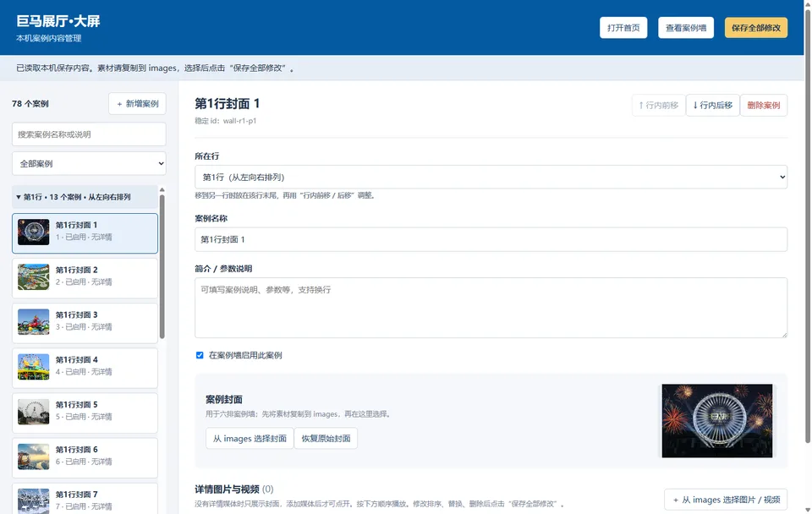Click the ↑ 行内前移 button

(658, 105)
